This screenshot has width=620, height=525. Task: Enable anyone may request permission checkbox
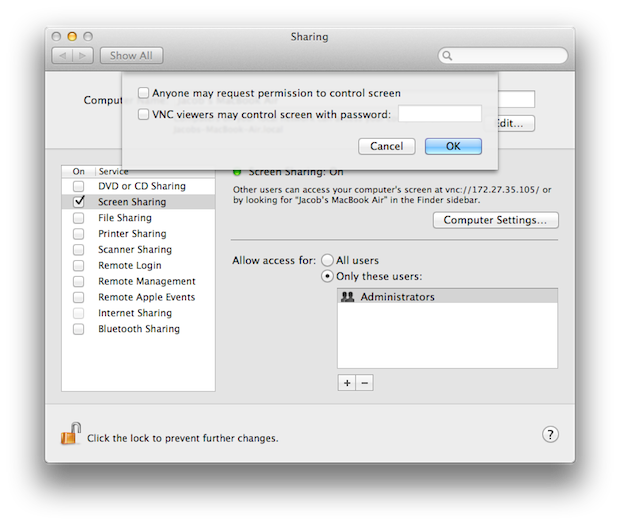tap(143, 93)
